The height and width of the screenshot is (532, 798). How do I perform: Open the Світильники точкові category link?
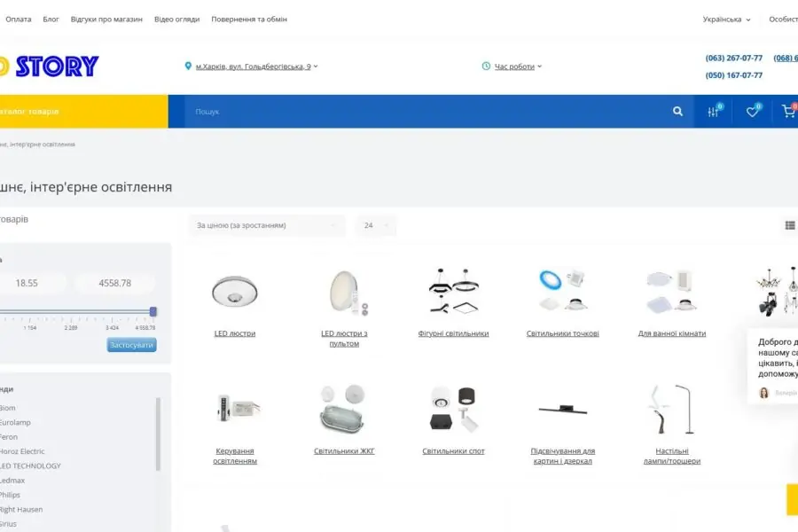pyautogui.click(x=562, y=333)
